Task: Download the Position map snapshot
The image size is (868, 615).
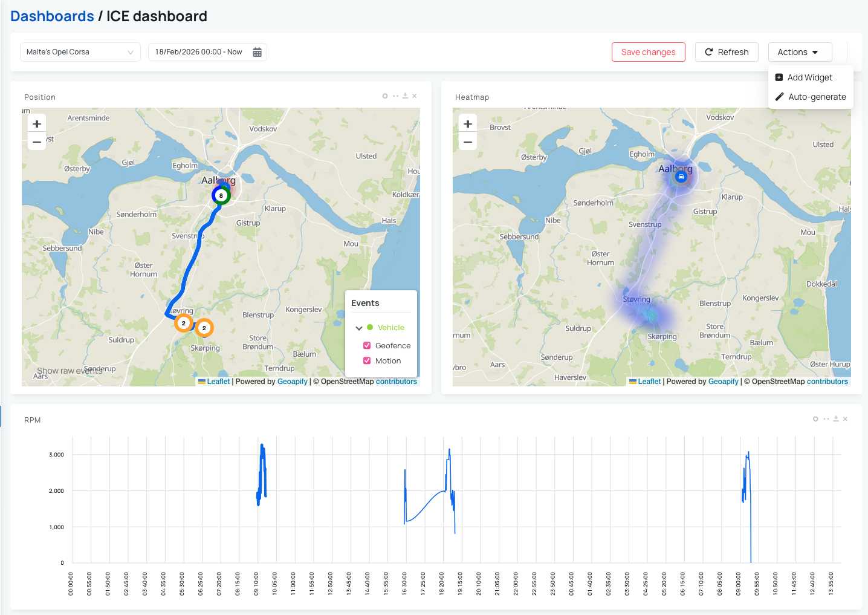Action: (x=405, y=96)
